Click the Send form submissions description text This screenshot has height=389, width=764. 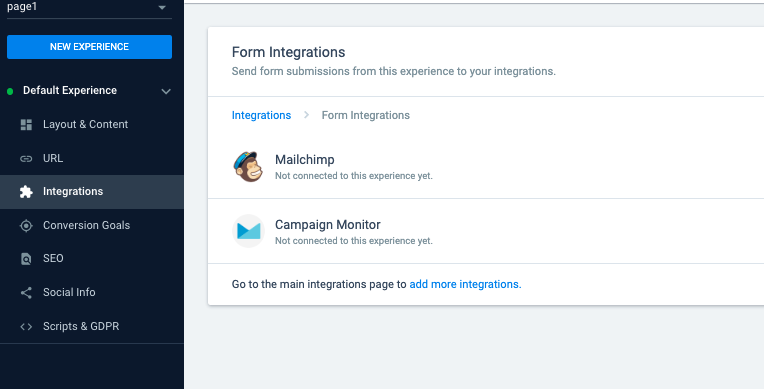394,72
